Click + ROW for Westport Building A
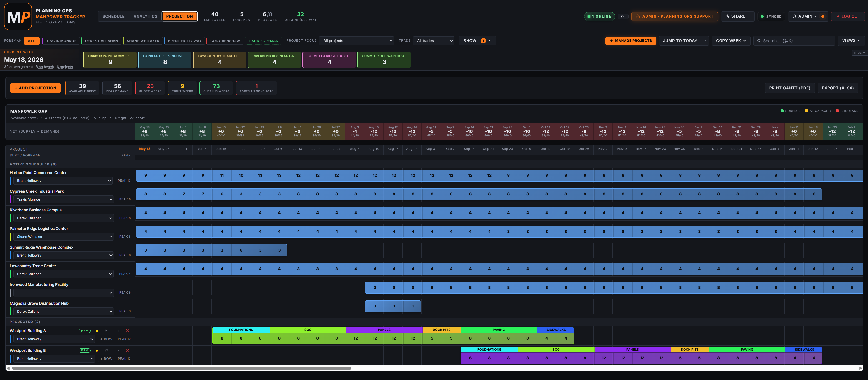Image resolution: width=868 pixels, height=380 pixels. click(106, 339)
